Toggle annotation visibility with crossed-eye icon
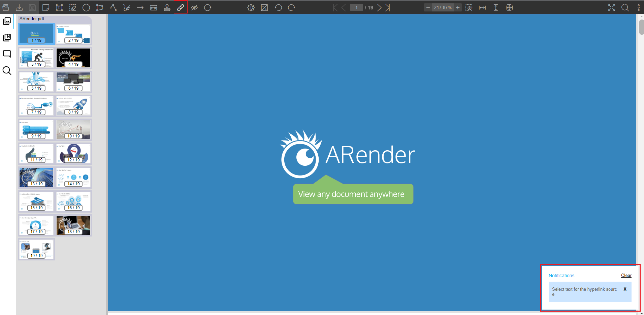Screen dimensions: 644x315 (x=194, y=7)
